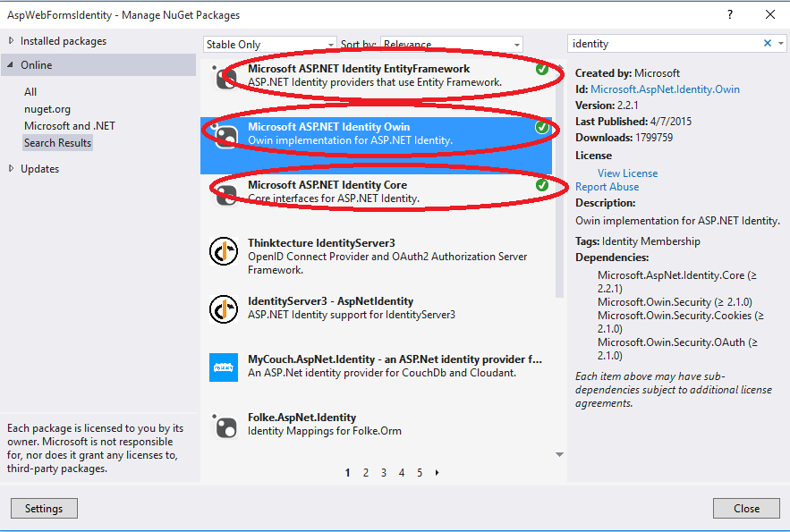Go to results page 5
The height and width of the screenshot is (532, 790).
pyautogui.click(x=420, y=473)
